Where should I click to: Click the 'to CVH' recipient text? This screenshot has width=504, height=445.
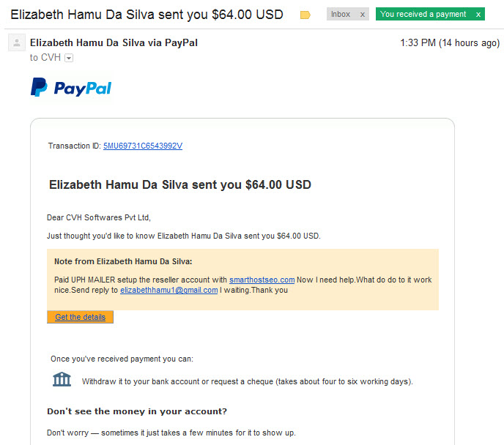pos(45,58)
